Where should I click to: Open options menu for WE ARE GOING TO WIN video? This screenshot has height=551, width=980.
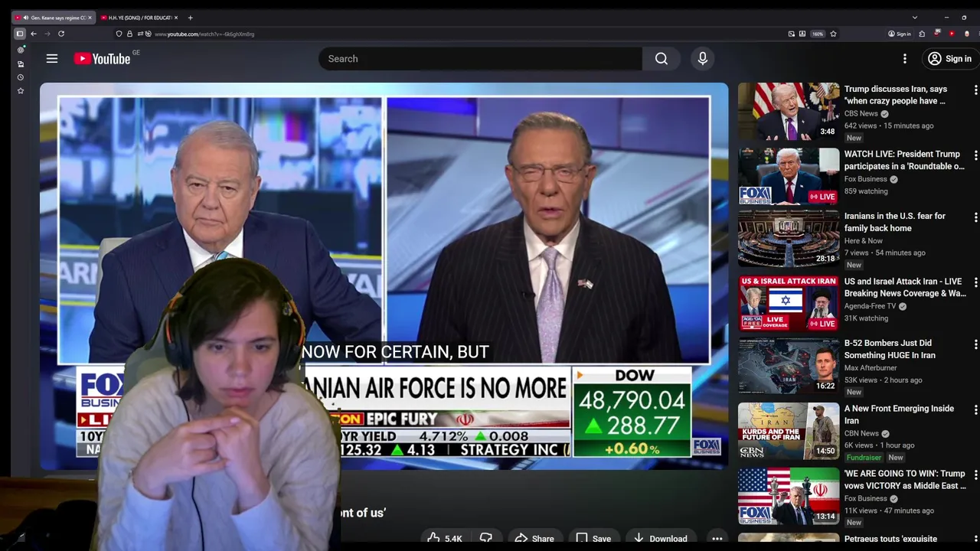click(975, 474)
